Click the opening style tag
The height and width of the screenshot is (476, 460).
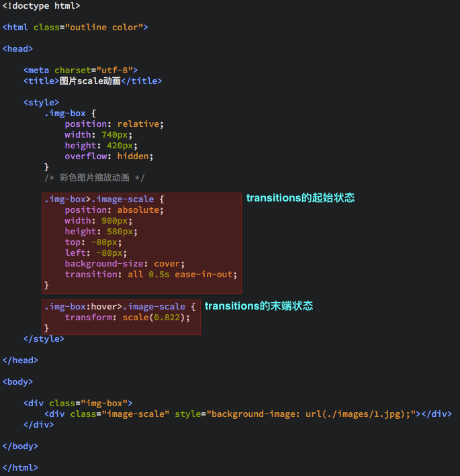click(41, 103)
